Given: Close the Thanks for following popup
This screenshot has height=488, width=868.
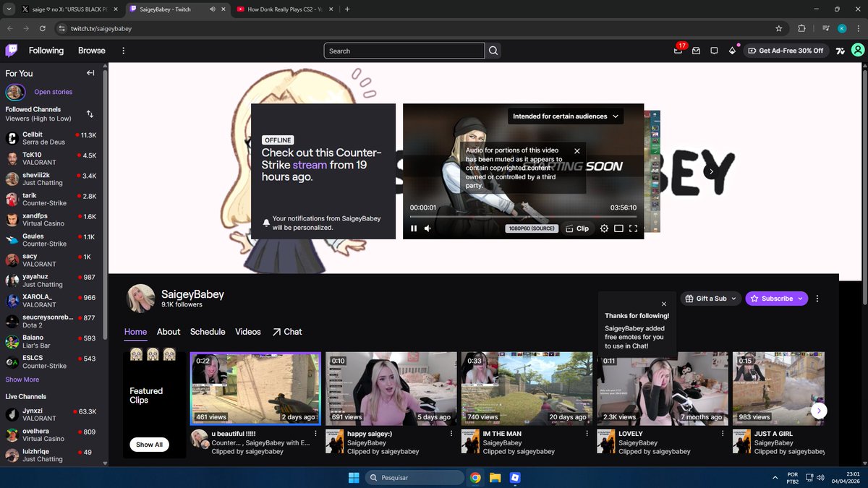Looking at the screenshot, I should pyautogui.click(x=664, y=304).
